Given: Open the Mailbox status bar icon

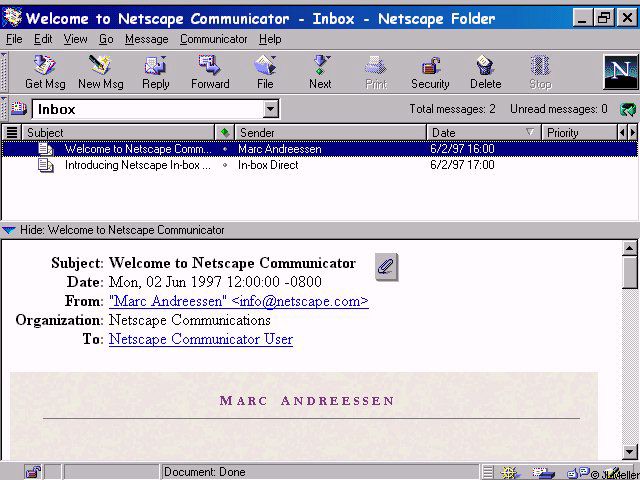Looking at the screenshot, I should point(543,473).
